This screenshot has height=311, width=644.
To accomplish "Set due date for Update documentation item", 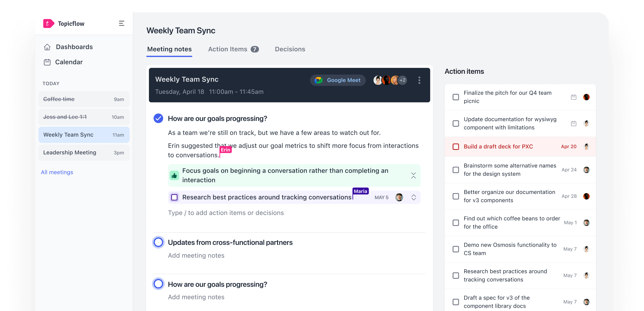I will (573, 123).
